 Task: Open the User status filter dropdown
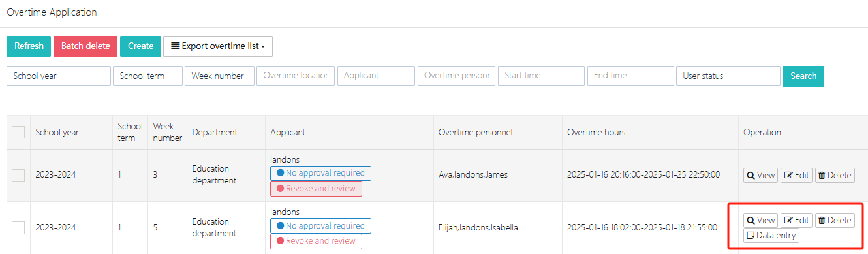[x=728, y=76]
